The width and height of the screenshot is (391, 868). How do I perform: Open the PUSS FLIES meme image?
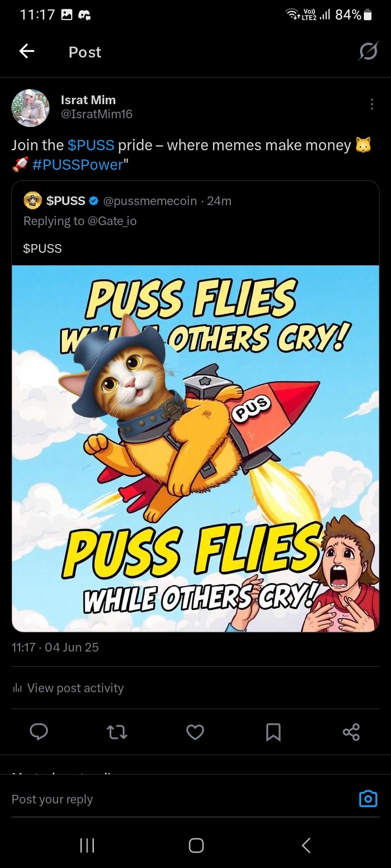tap(195, 449)
